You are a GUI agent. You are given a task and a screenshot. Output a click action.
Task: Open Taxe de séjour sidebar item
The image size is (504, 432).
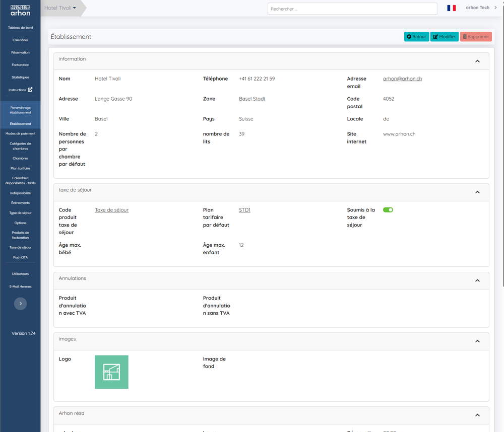click(20, 247)
